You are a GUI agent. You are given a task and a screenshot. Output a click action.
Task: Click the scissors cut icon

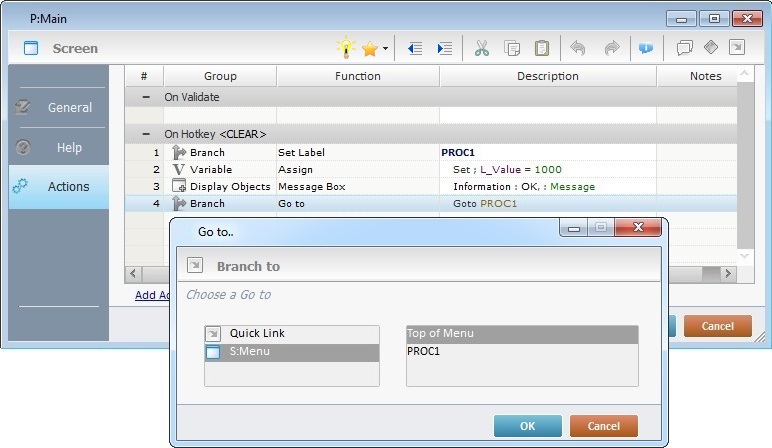tap(482, 48)
